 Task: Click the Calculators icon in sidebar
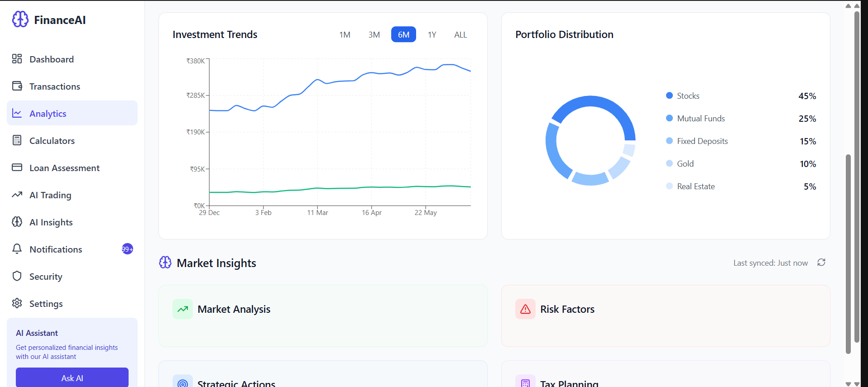coord(17,140)
